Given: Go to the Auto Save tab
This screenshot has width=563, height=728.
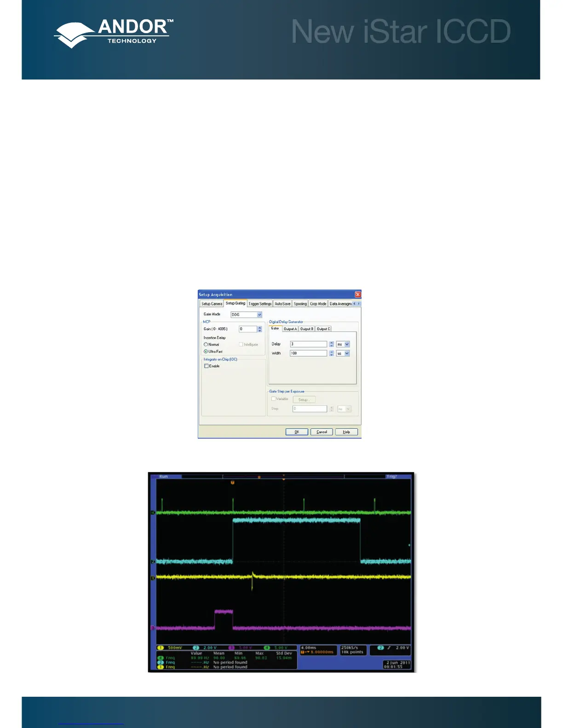Looking at the screenshot, I should (x=282, y=304).
